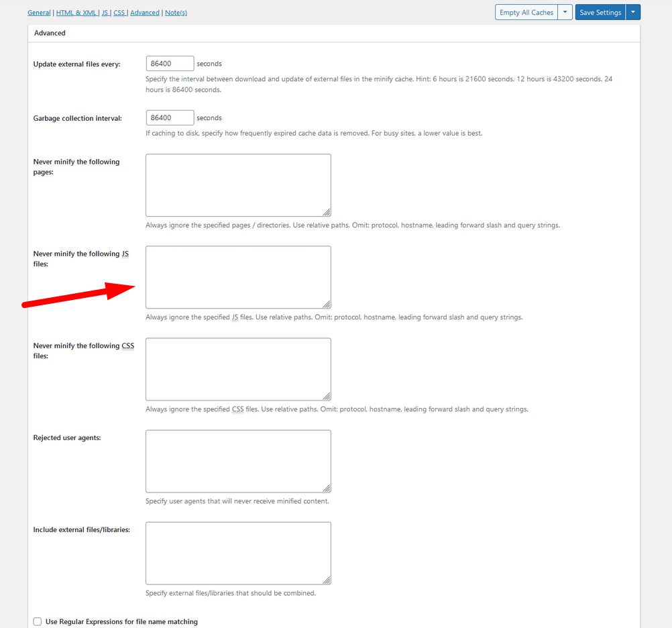Click the Never minify following pages textarea

(238, 185)
